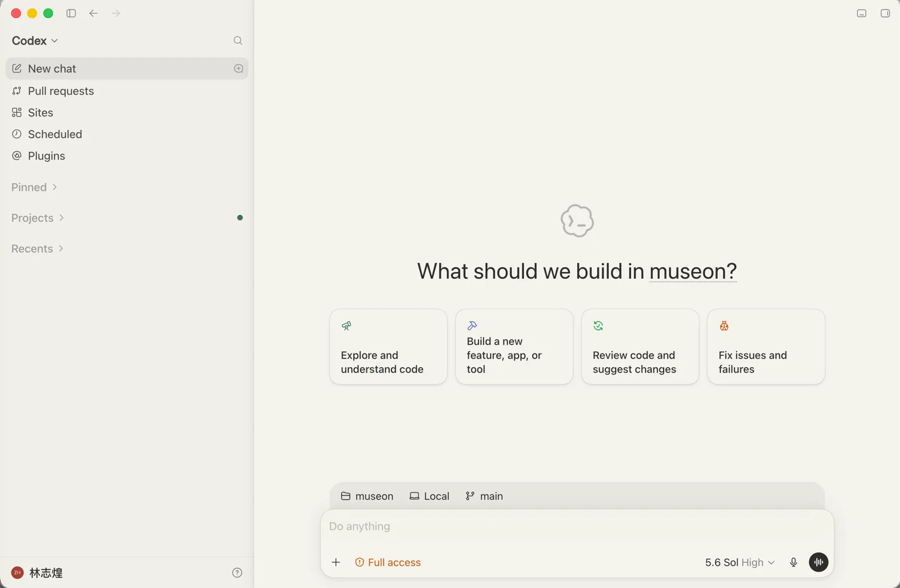Open the Codex title dropdown

[x=35, y=40]
